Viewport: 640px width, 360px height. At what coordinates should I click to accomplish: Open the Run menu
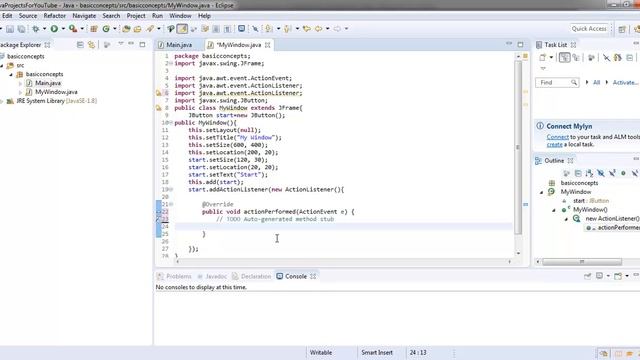157,16
